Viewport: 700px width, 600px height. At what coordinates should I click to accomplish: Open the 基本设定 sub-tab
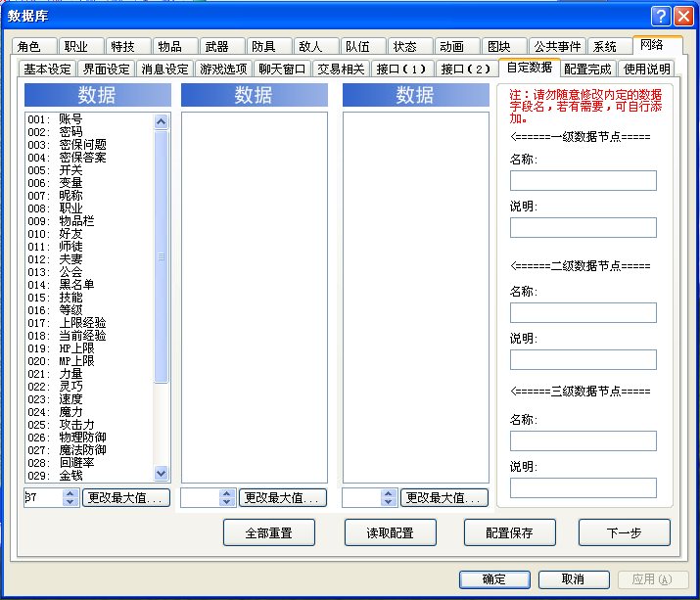click(47, 69)
